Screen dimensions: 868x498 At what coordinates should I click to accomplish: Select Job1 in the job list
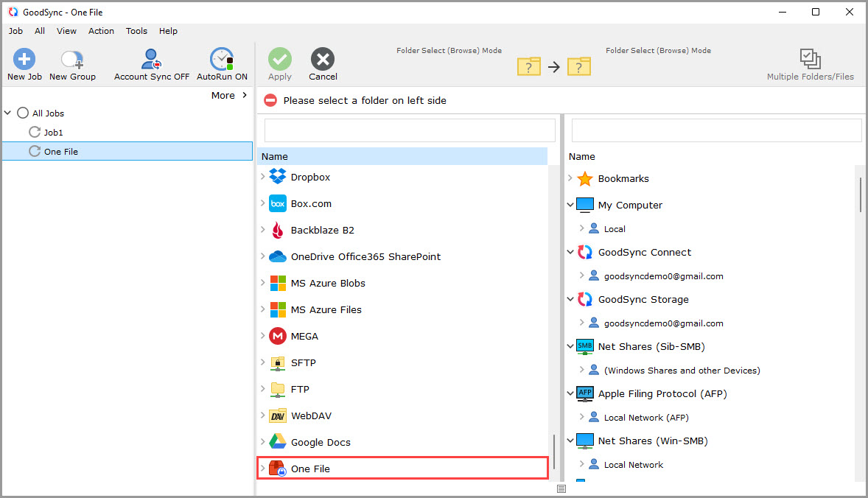pyautogui.click(x=53, y=133)
